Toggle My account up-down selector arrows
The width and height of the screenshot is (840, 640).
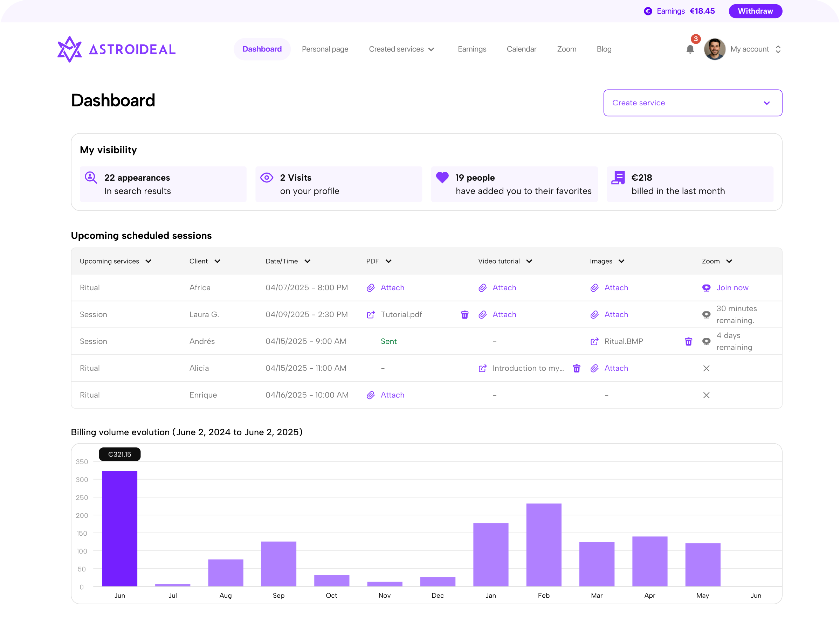[x=778, y=49]
